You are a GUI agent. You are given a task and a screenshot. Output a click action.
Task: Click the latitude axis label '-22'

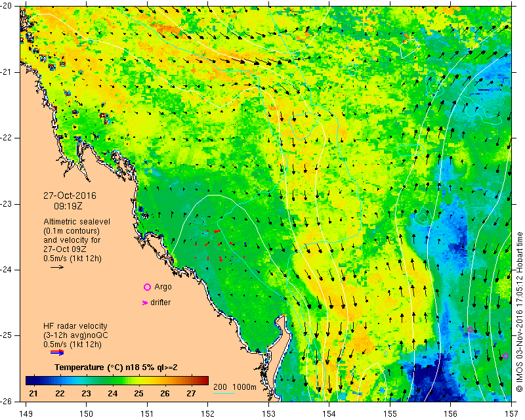coord(6,138)
